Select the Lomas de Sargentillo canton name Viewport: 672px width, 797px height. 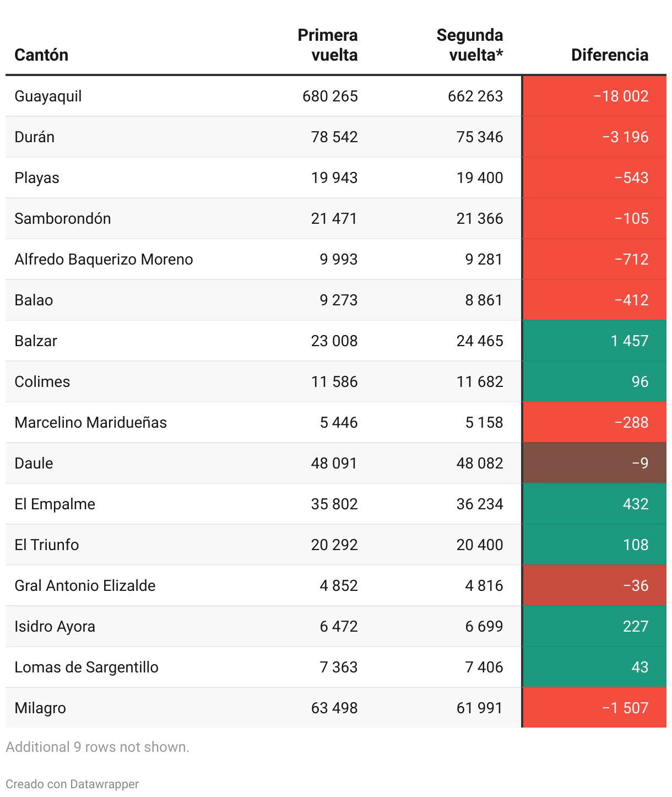click(86, 667)
